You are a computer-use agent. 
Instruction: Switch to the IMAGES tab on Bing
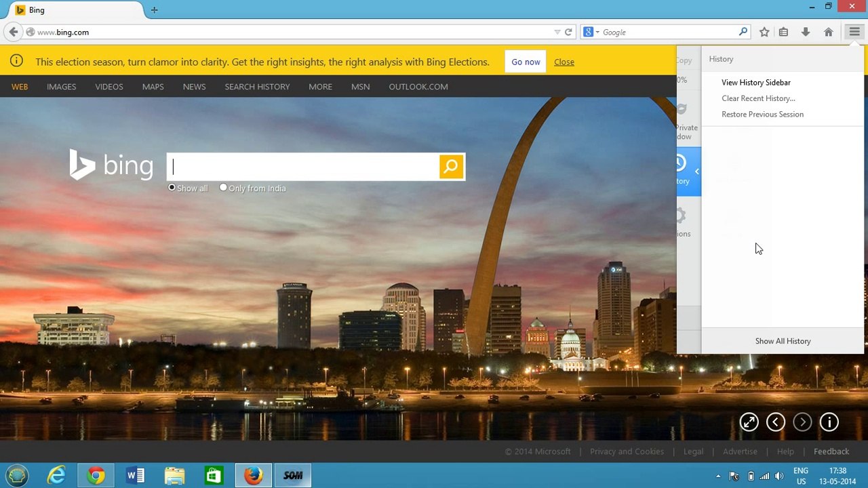pos(61,87)
